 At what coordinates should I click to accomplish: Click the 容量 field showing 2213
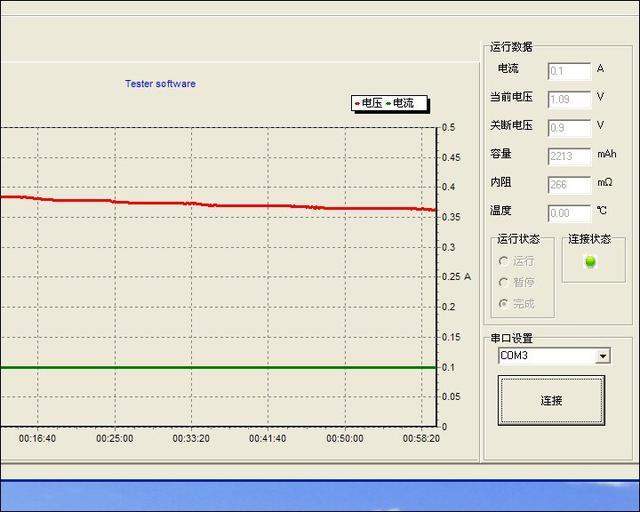(x=568, y=156)
